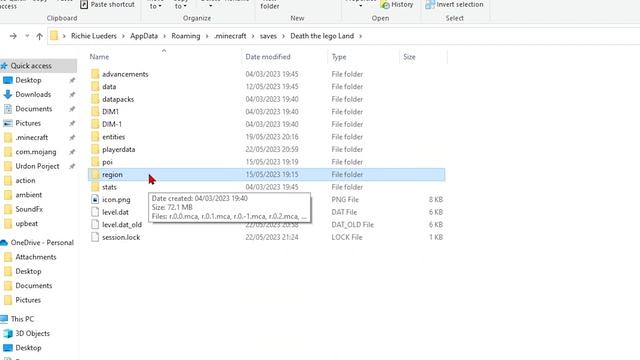Open Urdon Porject in sidebar

(x=37, y=166)
